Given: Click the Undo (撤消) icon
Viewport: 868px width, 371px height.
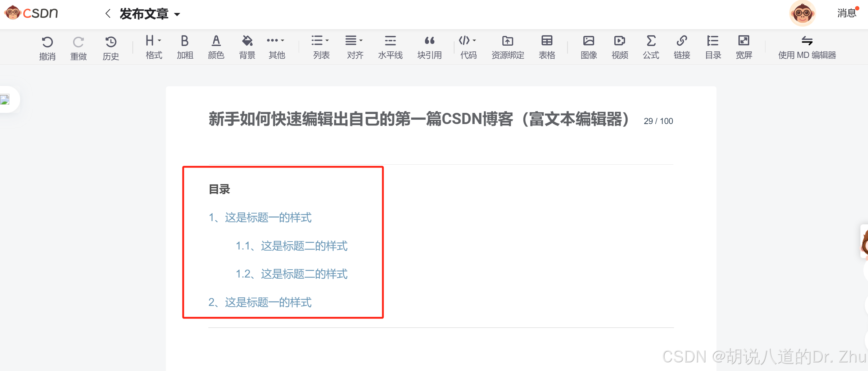Looking at the screenshot, I should 48,48.
